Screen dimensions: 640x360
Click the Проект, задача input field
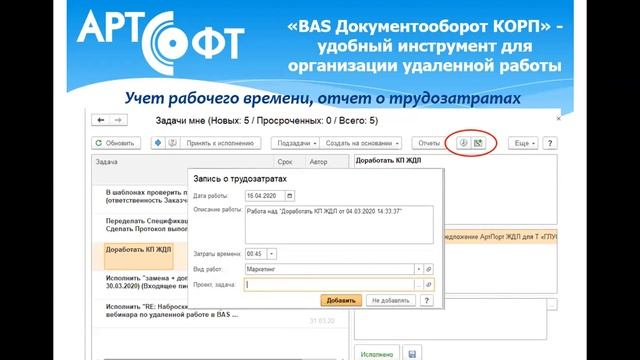pyautogui.click(x=329, y=285)
